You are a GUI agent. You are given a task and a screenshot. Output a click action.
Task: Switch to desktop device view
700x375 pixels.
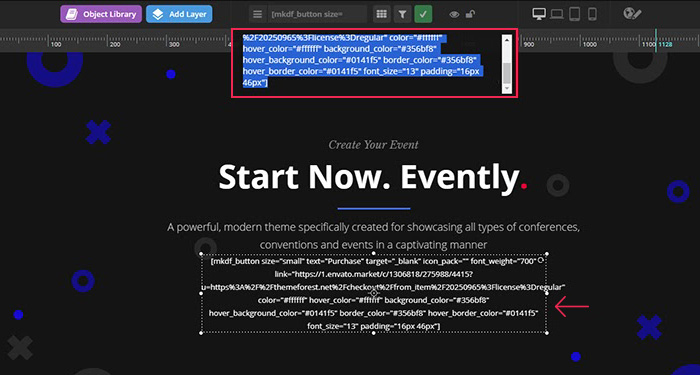pyautogui.click(x=539, y=14)
